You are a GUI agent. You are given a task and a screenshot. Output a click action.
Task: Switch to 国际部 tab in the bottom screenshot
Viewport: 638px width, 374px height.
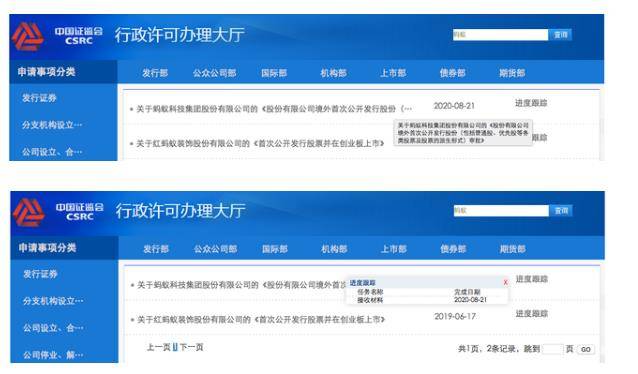(x=275, y=249)
